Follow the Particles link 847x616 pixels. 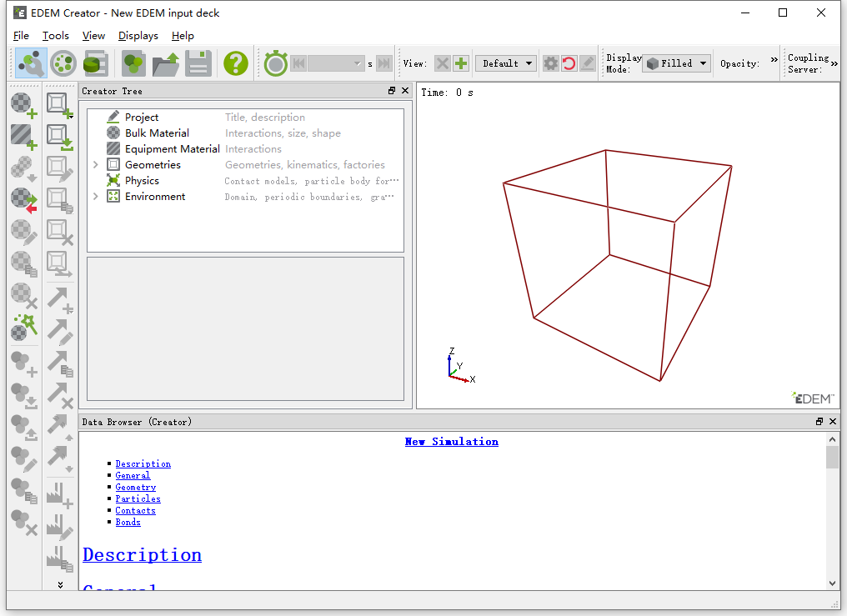point(138,498)
